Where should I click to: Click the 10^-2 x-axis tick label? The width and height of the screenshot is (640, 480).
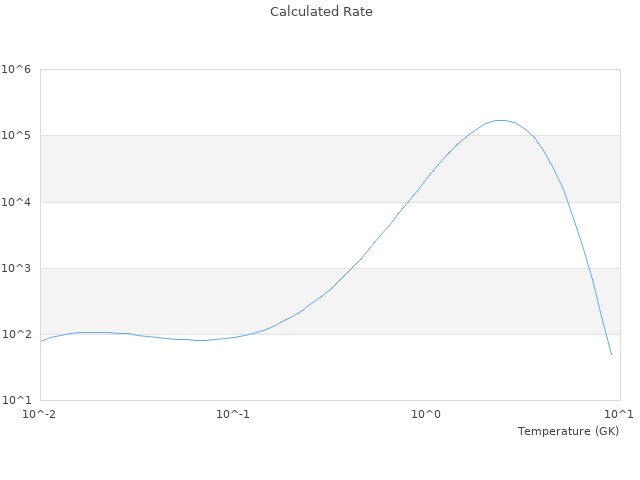(40, 414)
